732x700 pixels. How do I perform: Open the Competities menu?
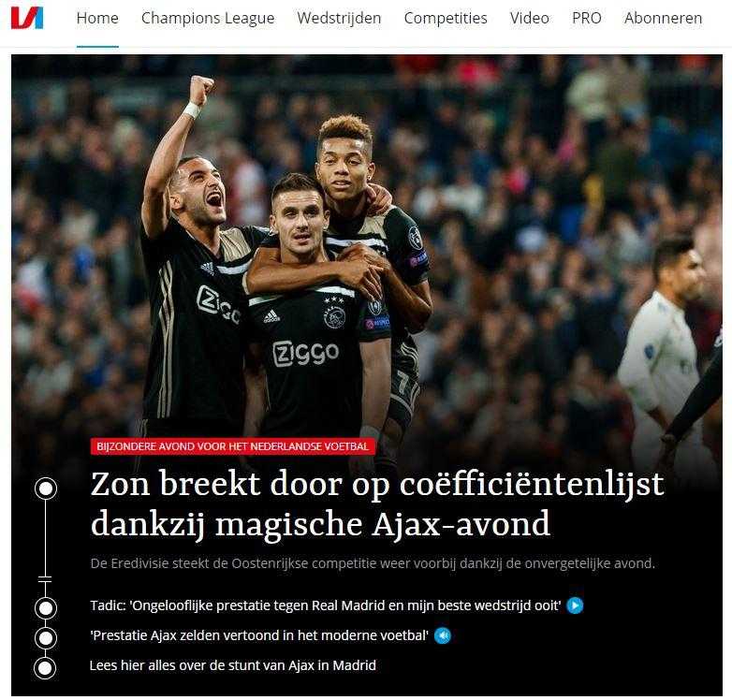point(446,18)
